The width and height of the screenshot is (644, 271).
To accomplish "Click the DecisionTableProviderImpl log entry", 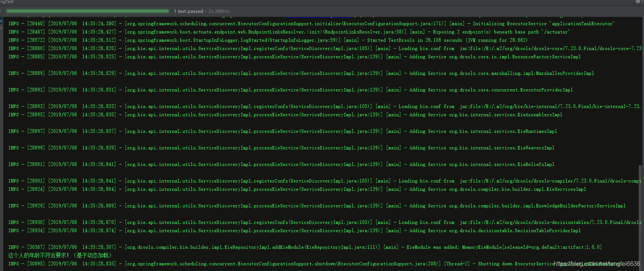I will pos(294,231).
